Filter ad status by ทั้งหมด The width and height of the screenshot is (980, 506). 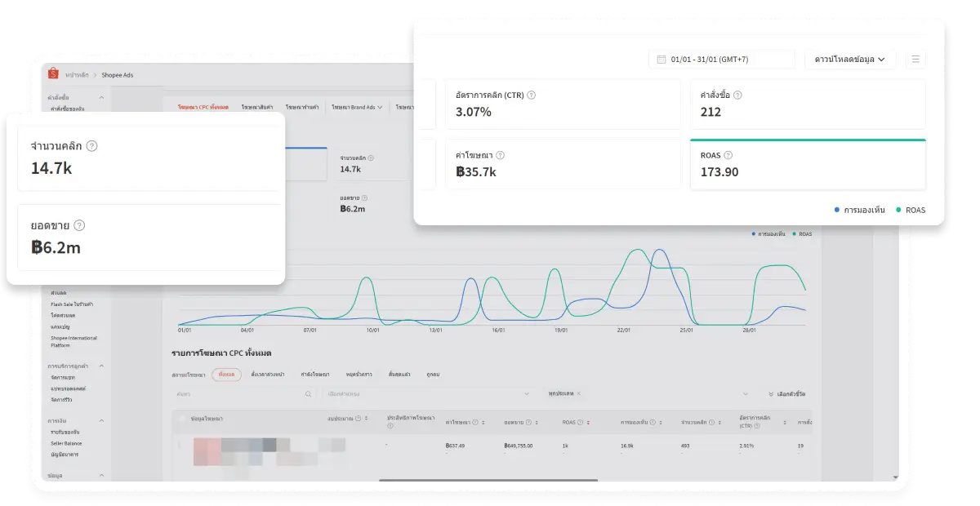tap(226, 374)
